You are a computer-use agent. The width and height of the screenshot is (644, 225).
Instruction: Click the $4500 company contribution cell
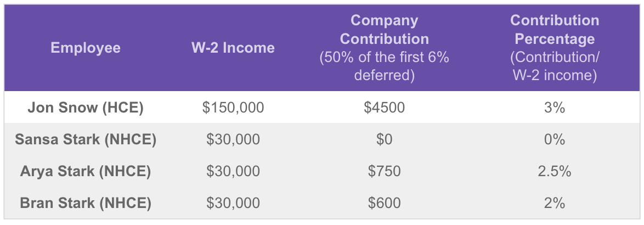coord(384,108)
